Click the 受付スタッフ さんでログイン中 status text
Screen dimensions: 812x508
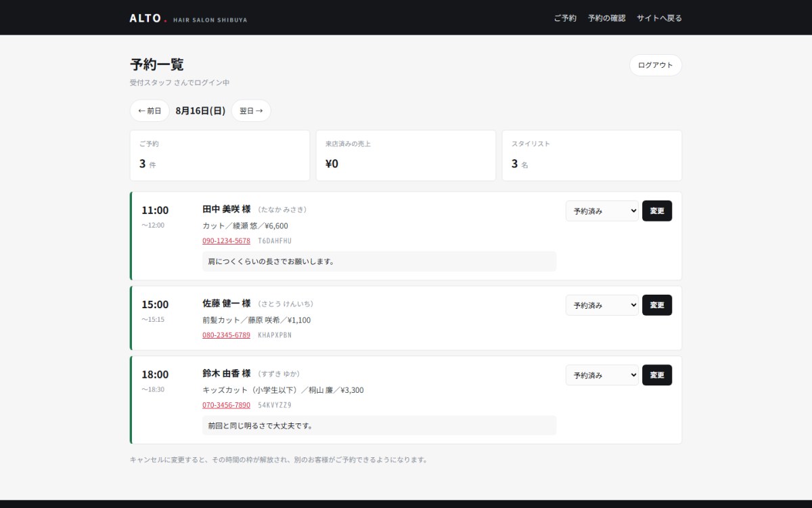pyautogui.click(x=180, y=83)
